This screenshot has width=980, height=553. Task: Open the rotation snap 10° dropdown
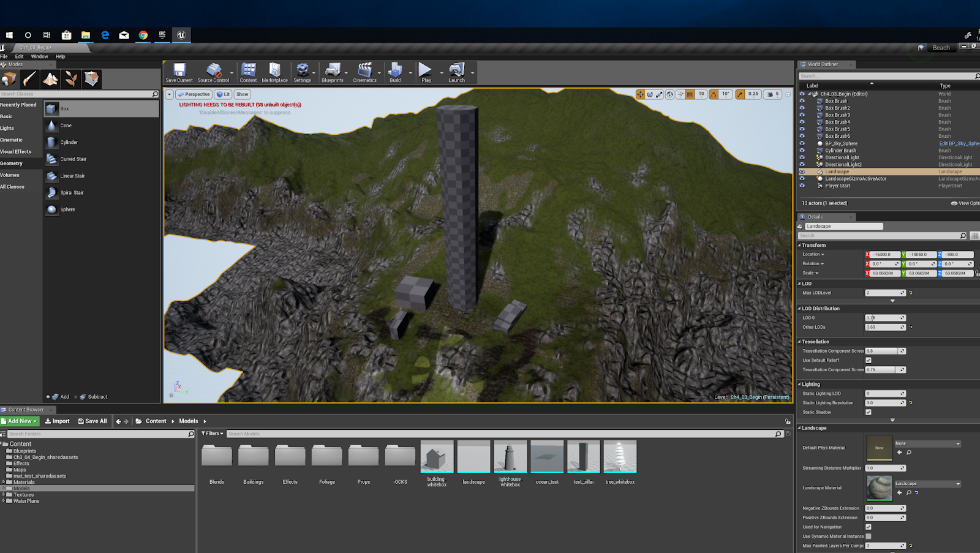tap(726, 94)
